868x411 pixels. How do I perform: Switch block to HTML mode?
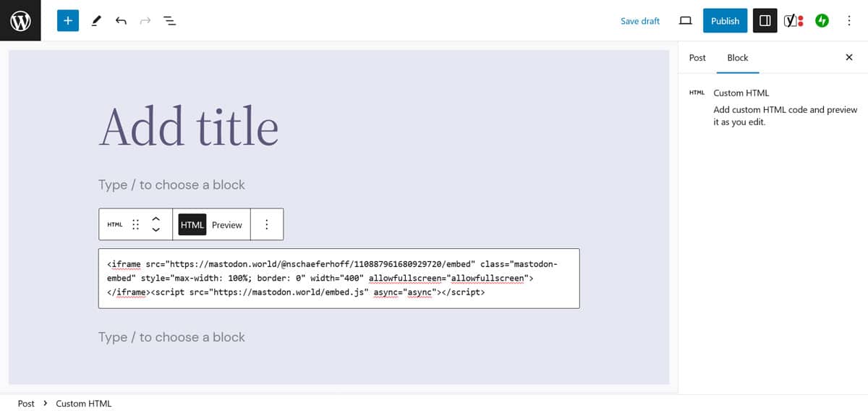coord(192,225)
